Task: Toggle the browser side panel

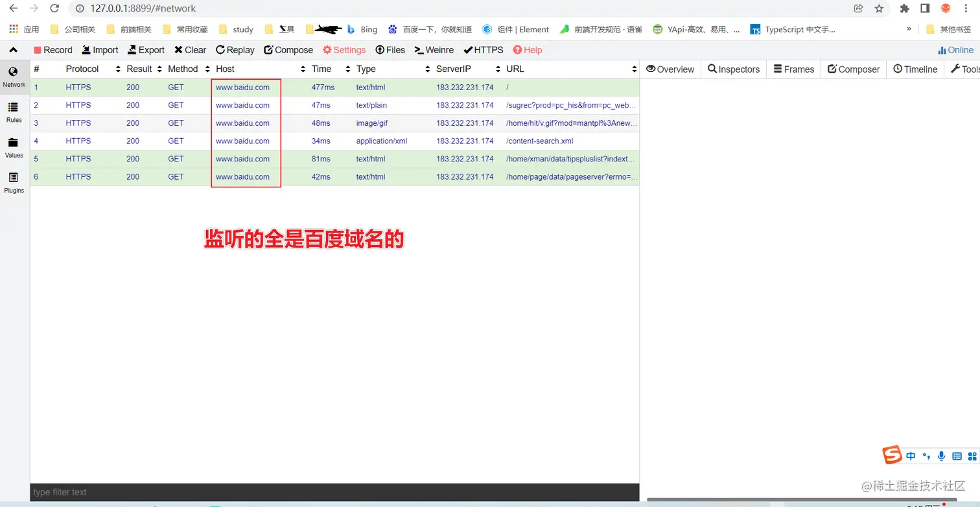Action: click(925, 8)
